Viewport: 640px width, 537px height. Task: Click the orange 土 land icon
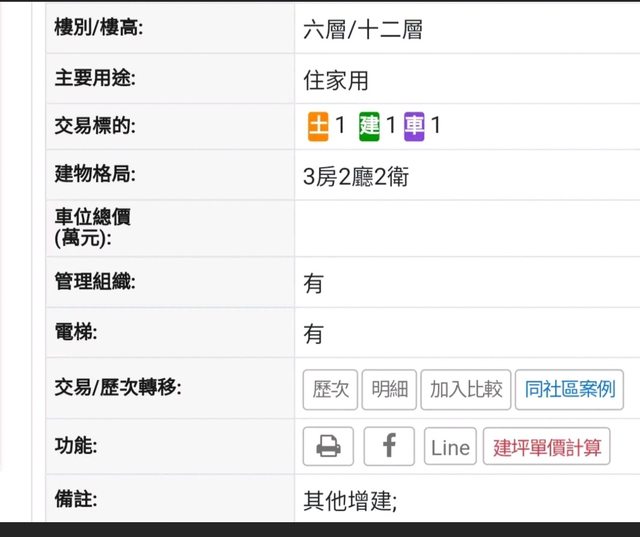tap(318, 126)
